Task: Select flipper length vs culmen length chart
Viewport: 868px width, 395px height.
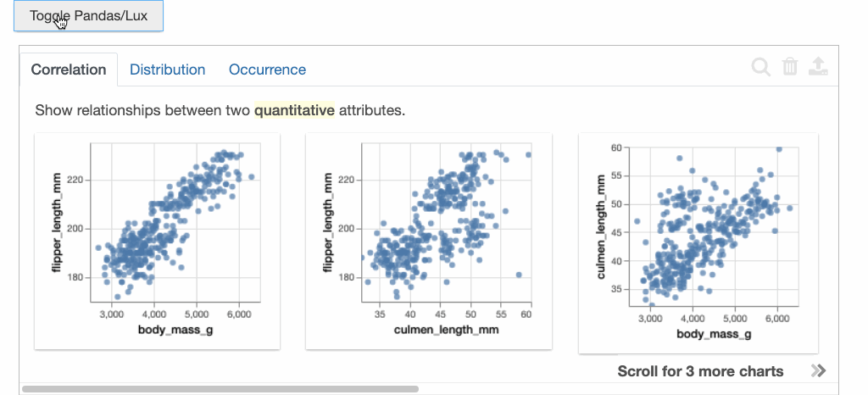Action: 428,242
